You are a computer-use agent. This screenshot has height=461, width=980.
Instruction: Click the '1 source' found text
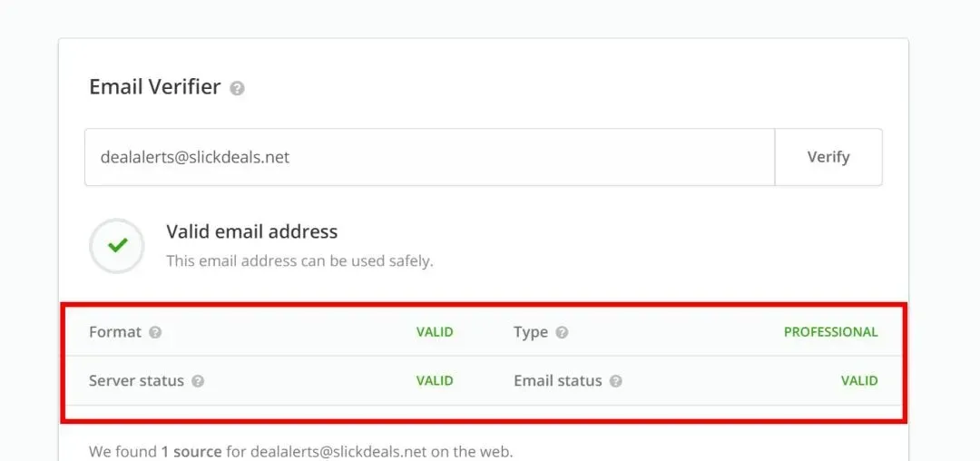tap(191, 452)
